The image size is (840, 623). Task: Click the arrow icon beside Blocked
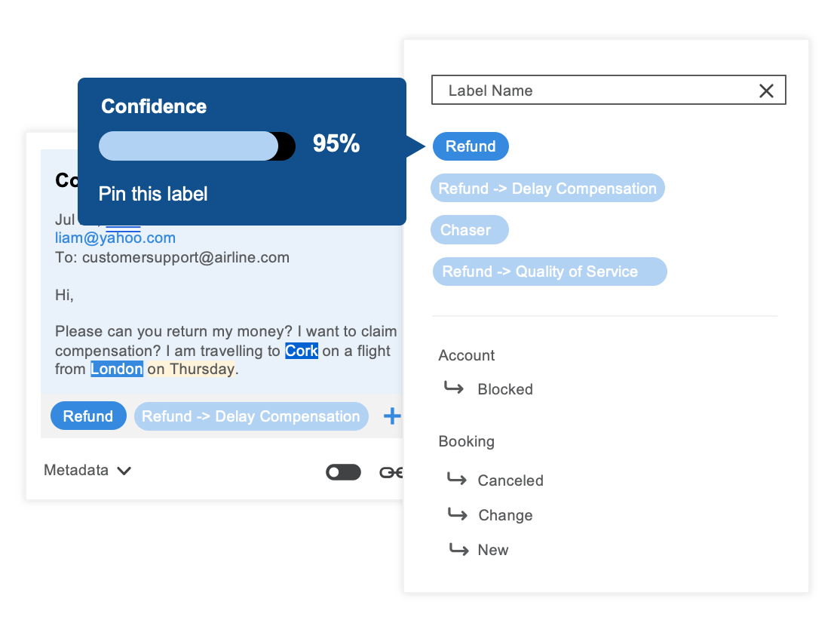click(x=453, y=388)
